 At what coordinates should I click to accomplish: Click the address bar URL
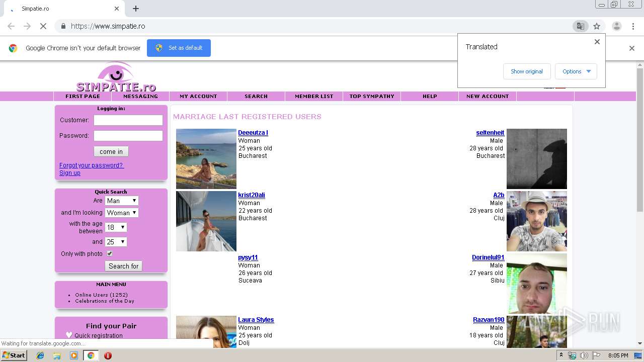(108, 26)
